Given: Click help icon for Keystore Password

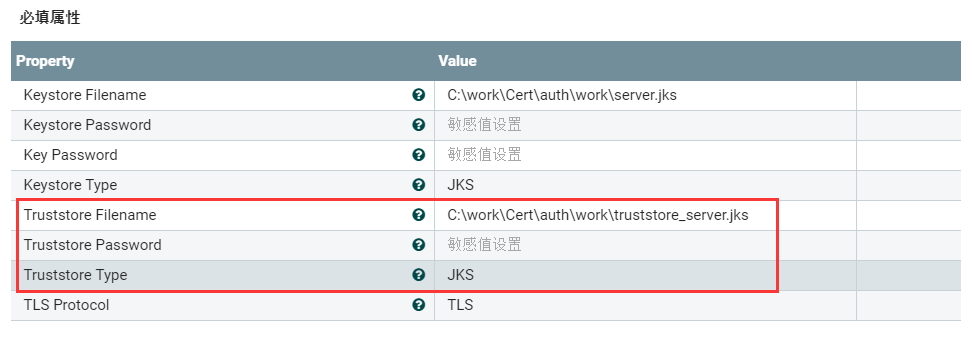Looking at the screenshot, I should [x=419, y=125].
